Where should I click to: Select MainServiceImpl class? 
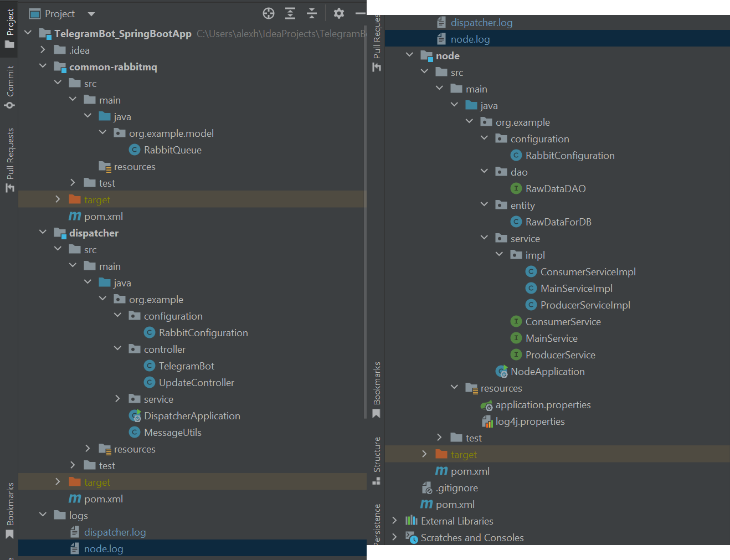click(577, 288)
